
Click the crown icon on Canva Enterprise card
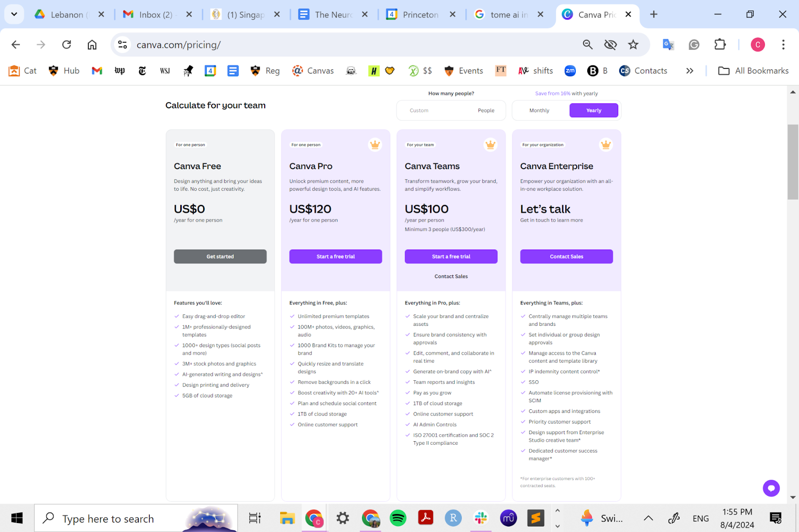[606, 145]
